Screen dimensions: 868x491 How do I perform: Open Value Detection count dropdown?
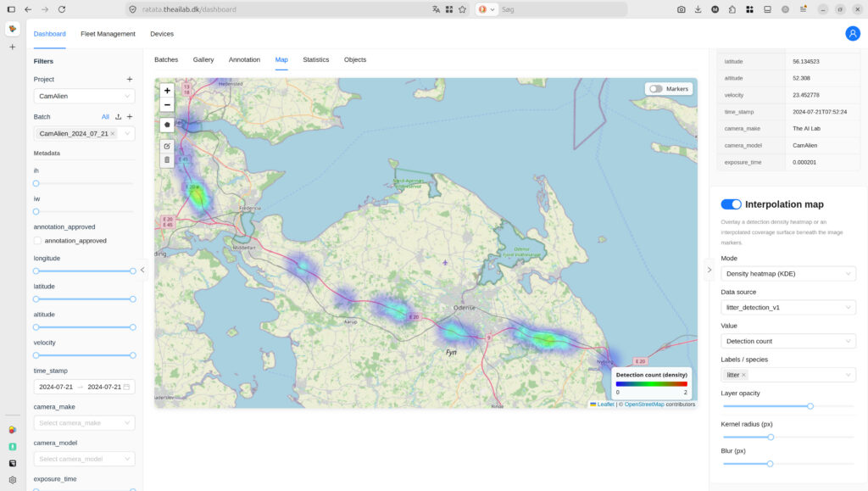[788, 341]
